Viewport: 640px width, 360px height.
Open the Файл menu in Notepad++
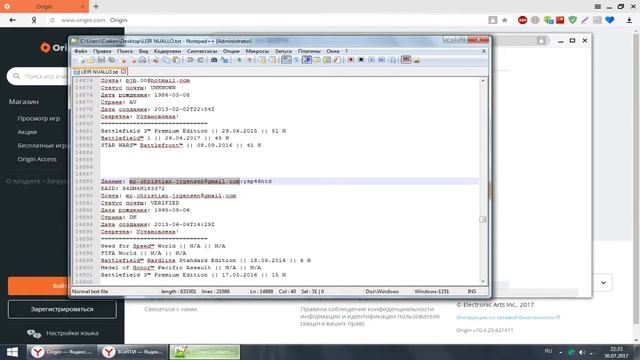pos(80,51)
